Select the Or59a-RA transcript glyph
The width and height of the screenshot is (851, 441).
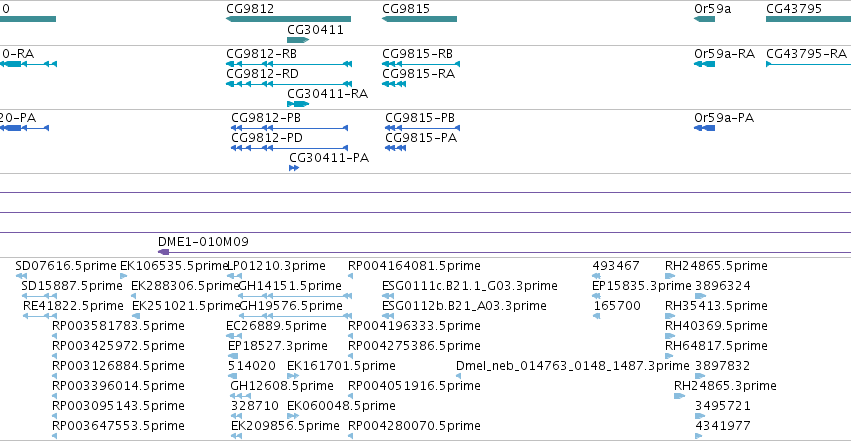pos(704,64)
